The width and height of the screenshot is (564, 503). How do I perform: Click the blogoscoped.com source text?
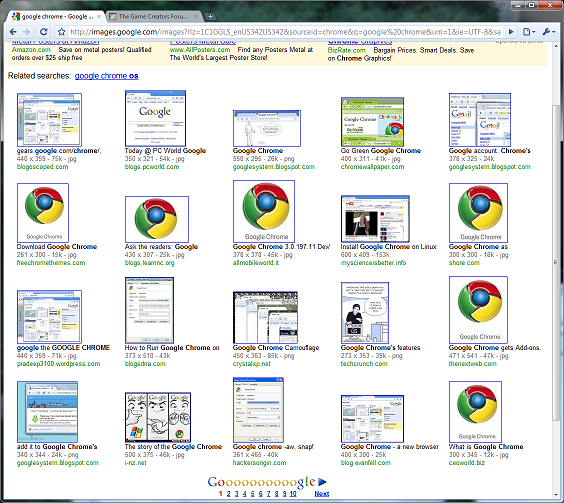click(42, 167)
